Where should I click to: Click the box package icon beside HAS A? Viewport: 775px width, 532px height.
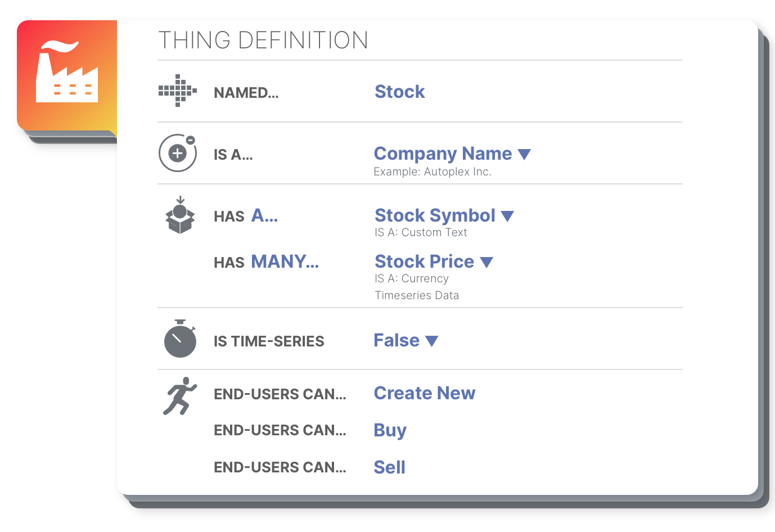click(180, 215)
